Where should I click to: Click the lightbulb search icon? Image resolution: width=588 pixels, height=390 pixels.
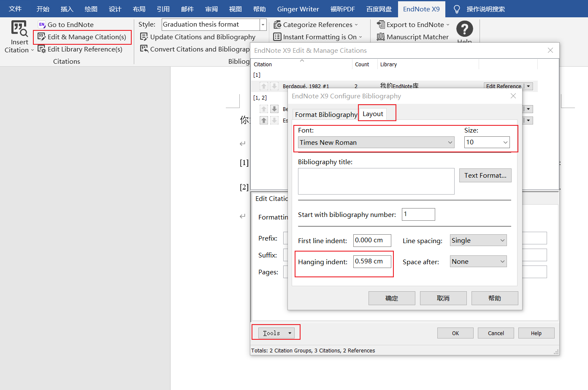pos(457,9)
